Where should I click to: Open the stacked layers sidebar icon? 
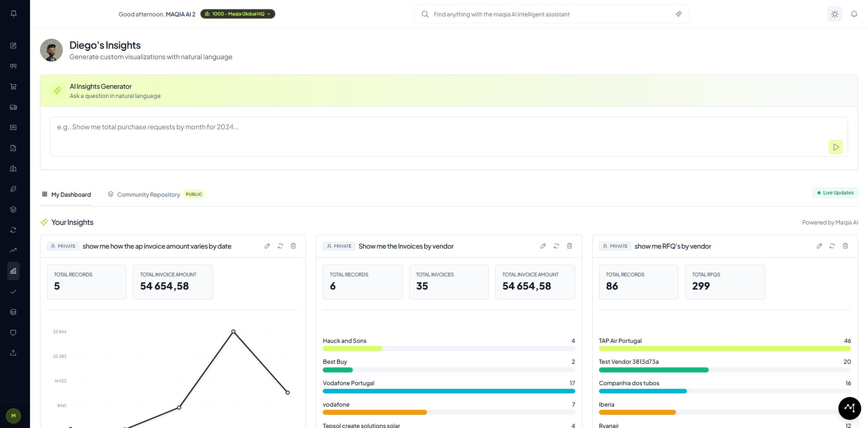(13, 209)
